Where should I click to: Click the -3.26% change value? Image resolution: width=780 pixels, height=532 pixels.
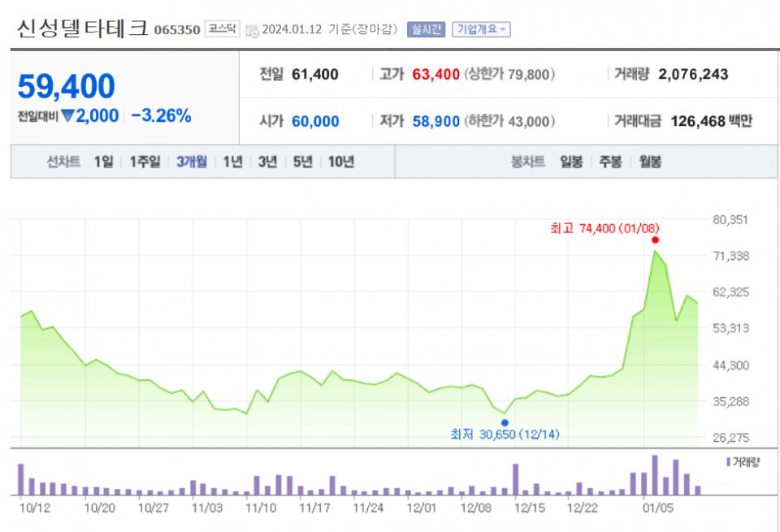(161, 116)
